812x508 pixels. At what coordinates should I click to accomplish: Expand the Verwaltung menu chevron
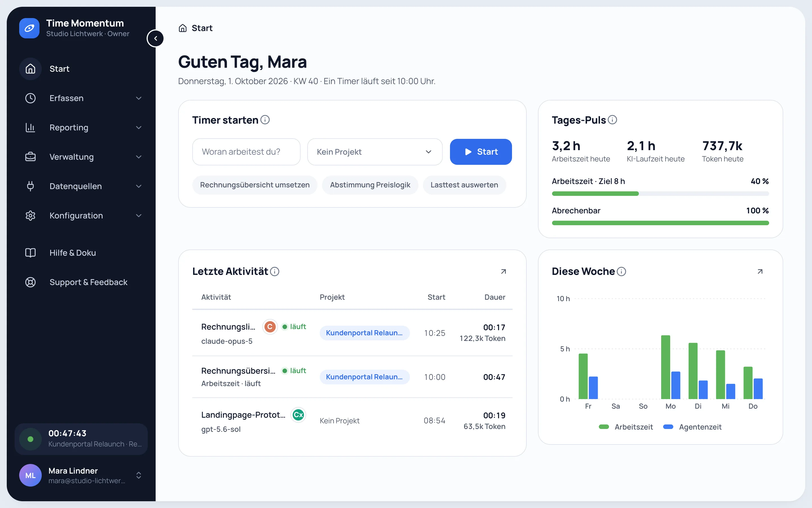139,157
